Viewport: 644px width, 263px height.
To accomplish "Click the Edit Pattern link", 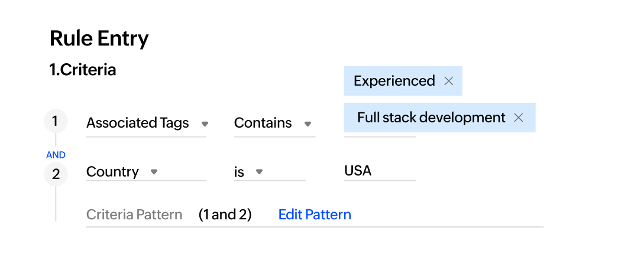I will 315,215.
